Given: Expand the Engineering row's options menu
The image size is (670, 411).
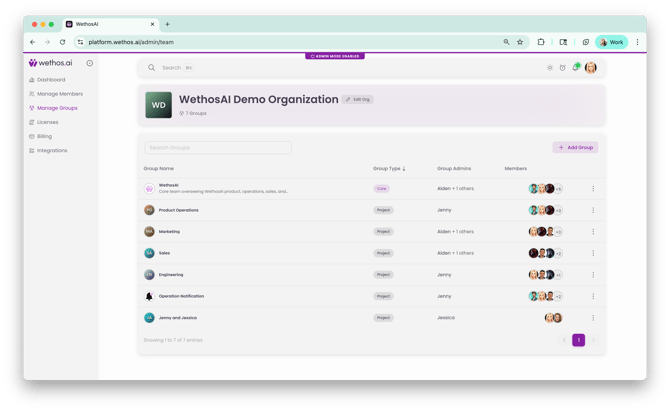Looking at the screenshot, I should coord(593,274).
